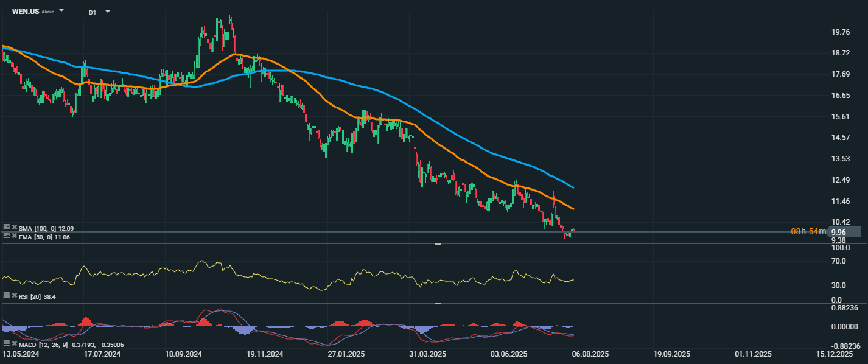The width and height of the screenshot is (868, 364).
Task: Click date label 27.01.2025 on time axis
Action: [346, 354]
